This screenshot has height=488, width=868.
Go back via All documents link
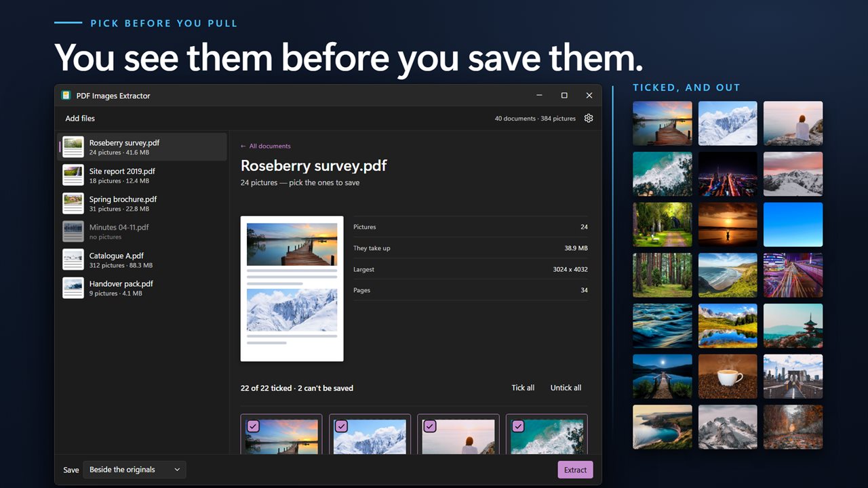click(265, 146)
